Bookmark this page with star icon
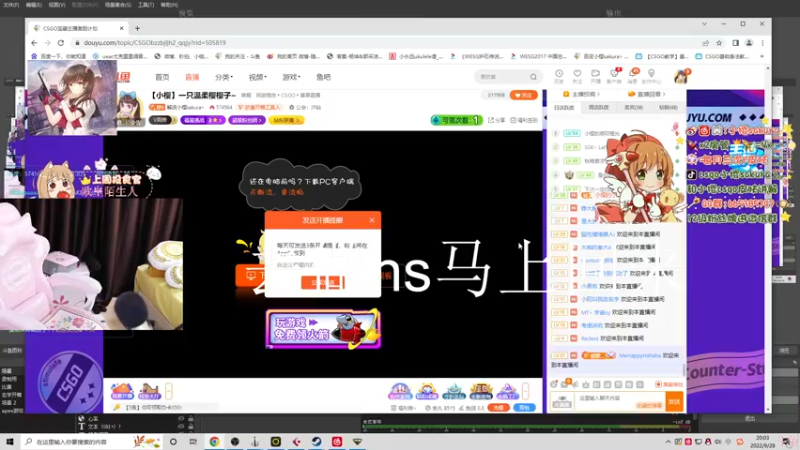This screenshot has height=450, width=800. coord(719,43)
